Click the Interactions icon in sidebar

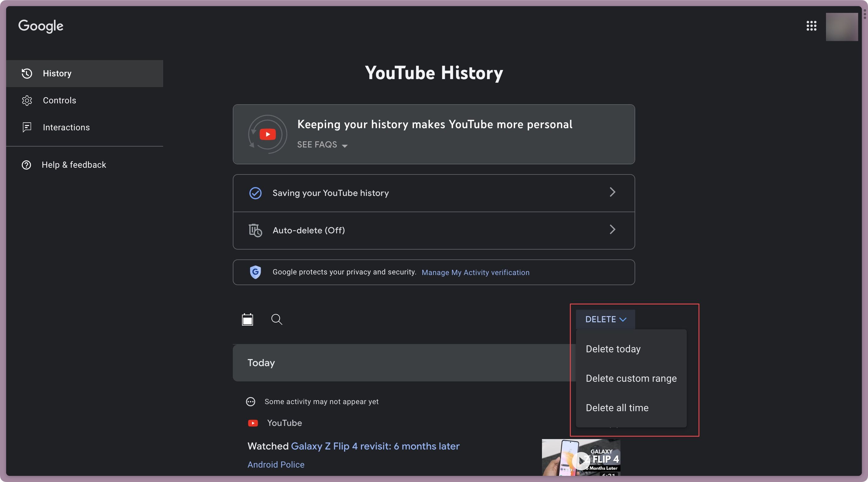(26, 128)
